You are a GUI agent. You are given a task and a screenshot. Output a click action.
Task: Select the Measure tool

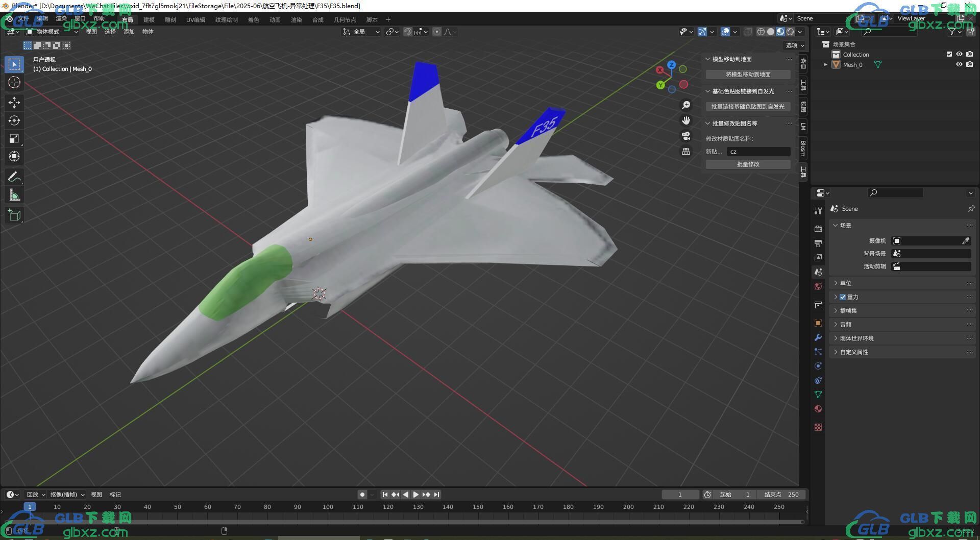(14, 195)
